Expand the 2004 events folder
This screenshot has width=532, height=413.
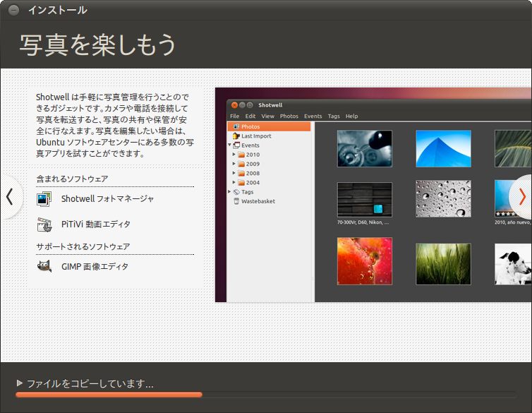coord(234,182)
